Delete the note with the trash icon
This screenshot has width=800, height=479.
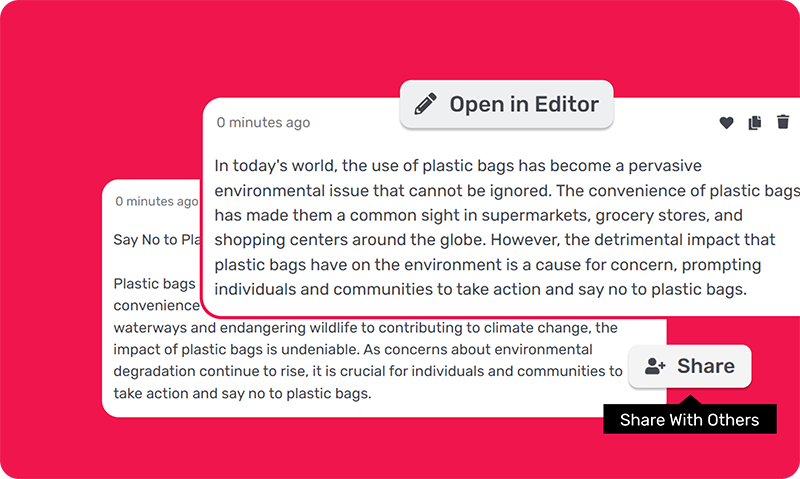[783, 123]
